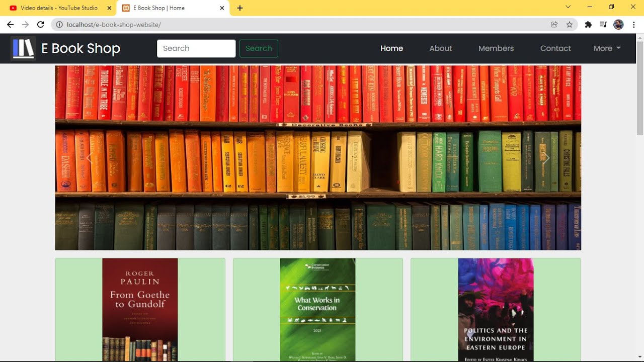Open the Extensions puzzle icon
Viewport: 644px width, 362px height.
coord(588,24)
